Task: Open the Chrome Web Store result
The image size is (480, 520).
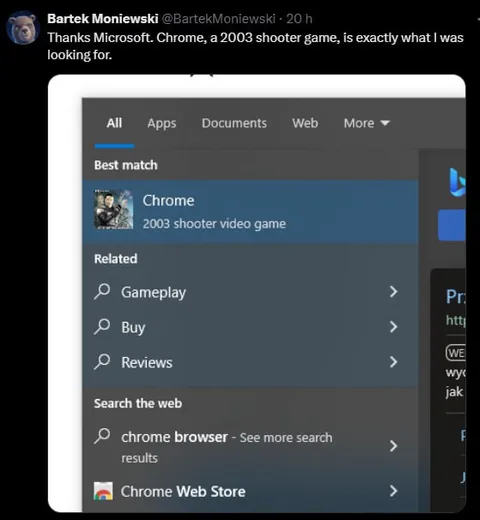Action: click(x=250, y=491)
